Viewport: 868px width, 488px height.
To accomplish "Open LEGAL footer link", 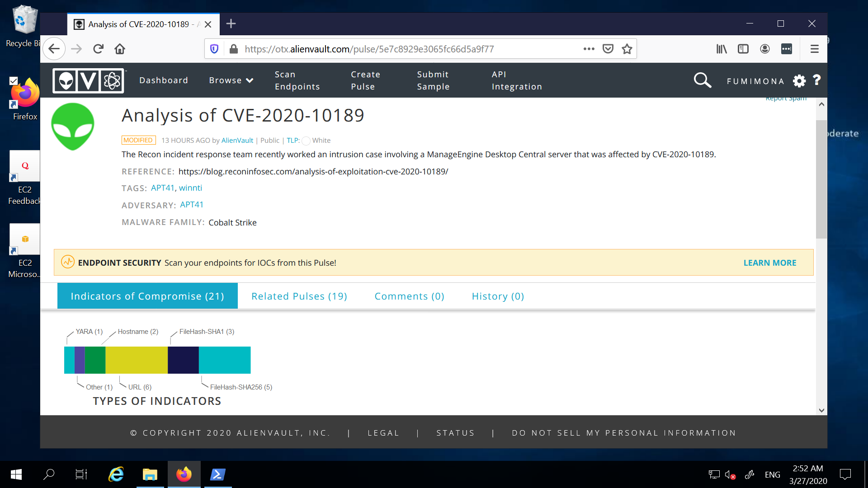I will 383,433.
